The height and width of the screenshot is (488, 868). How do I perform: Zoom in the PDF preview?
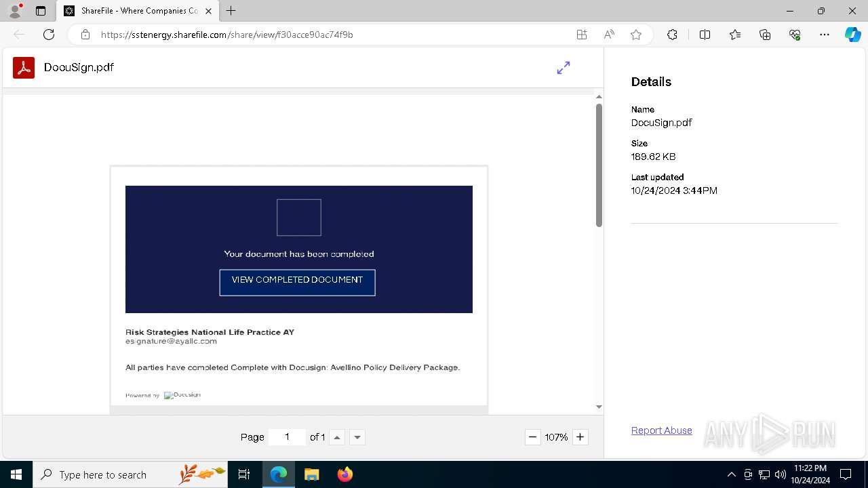click(x=580, y=437)
